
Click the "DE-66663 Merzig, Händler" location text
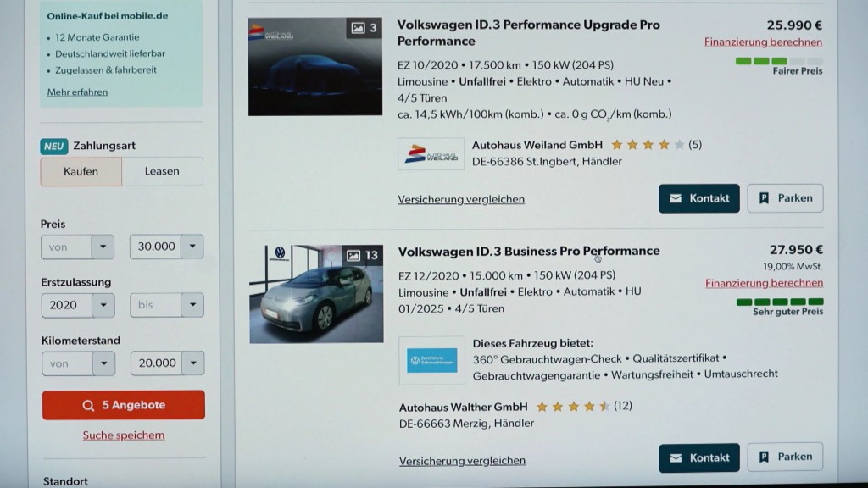click(x=467, y=424)
